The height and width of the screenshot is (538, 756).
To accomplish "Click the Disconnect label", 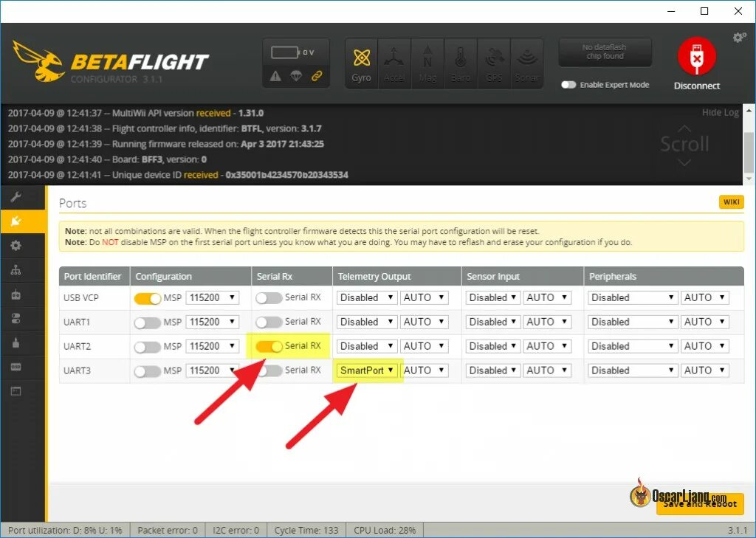I will coord(697,86).
